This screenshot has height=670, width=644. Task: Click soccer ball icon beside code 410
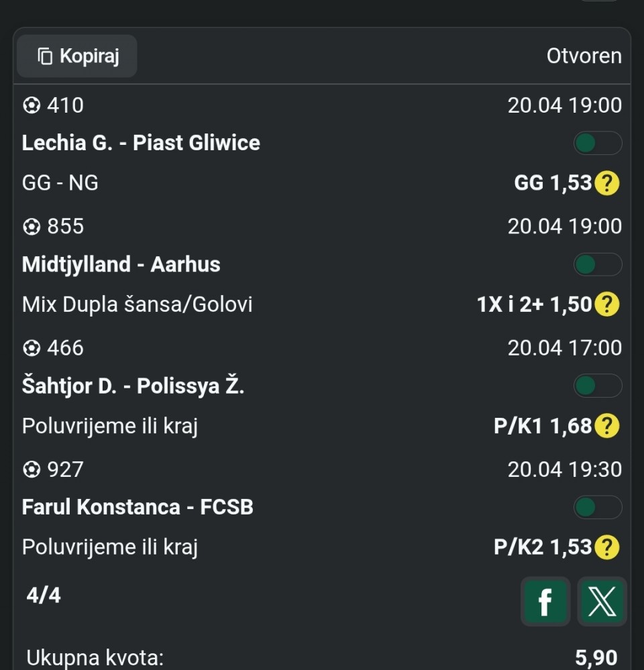32,106
